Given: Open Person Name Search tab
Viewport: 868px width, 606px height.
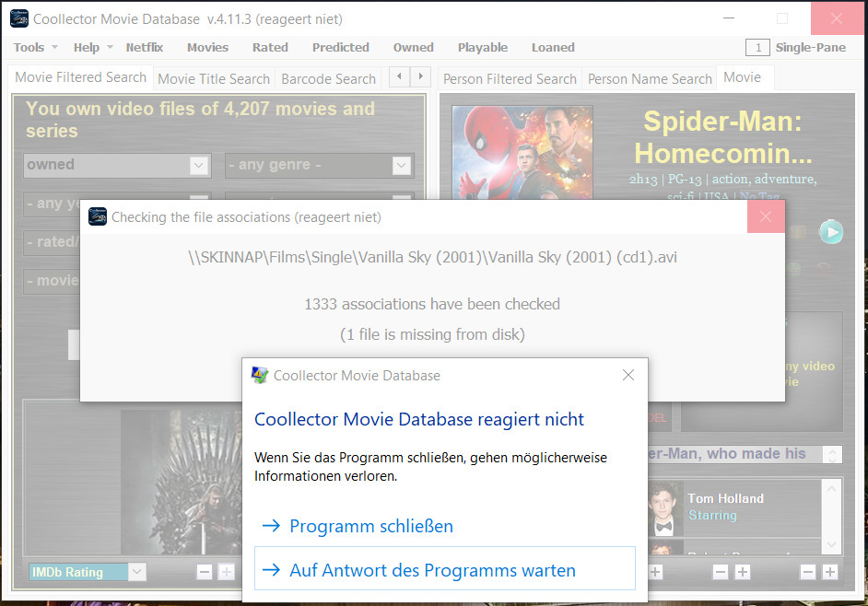Looking at the screenshot, I should click(650, 79).
